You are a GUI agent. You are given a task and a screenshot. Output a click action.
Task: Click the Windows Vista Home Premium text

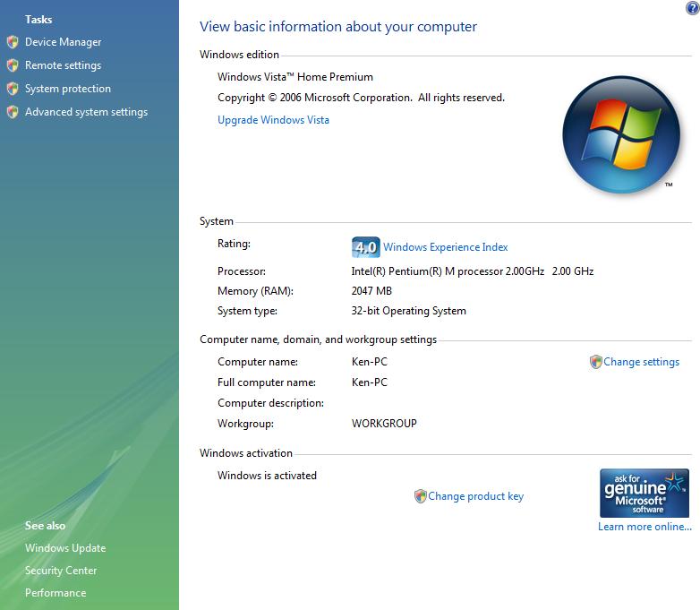295,77
